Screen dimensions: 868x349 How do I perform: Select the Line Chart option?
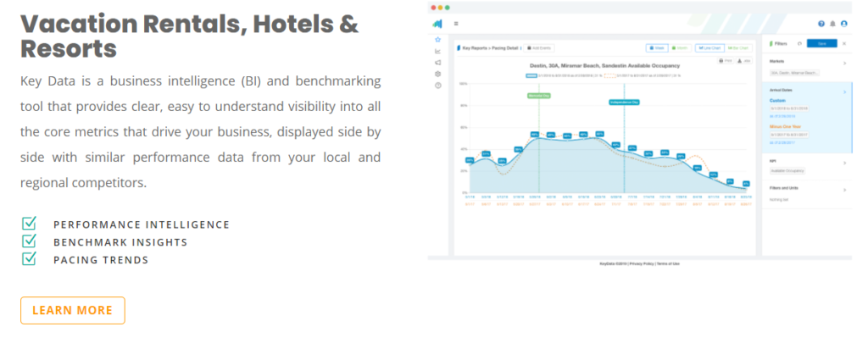pos(709,48)
